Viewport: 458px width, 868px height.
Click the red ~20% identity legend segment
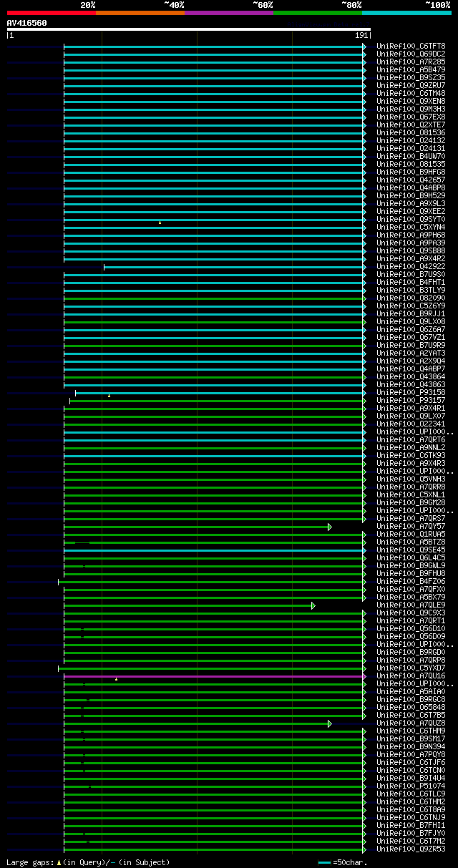[52, 12]
